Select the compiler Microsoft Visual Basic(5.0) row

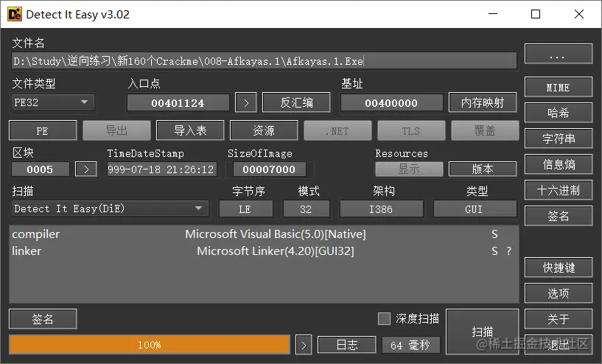click(x=264, y=234)
